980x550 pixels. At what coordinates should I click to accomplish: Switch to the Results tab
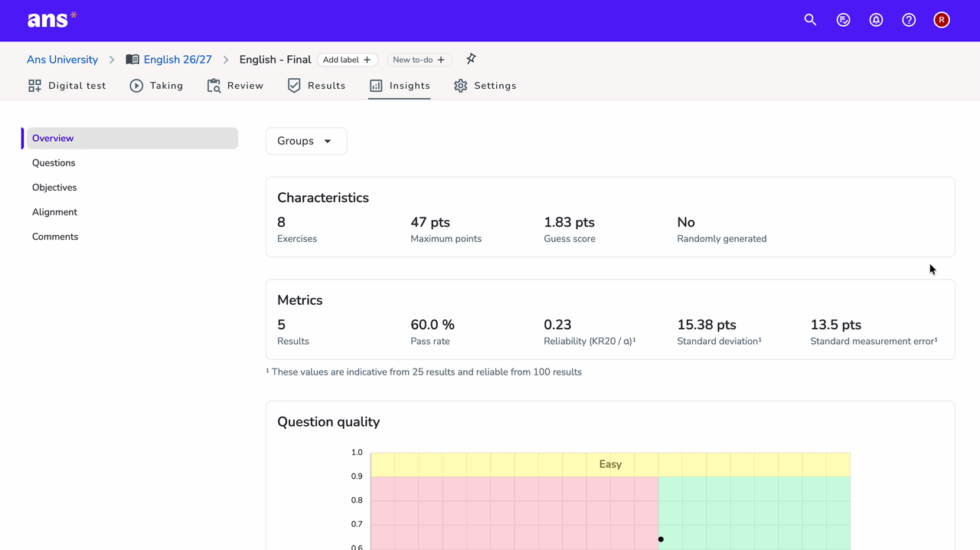pyautogui.click(x=317, y=86)
